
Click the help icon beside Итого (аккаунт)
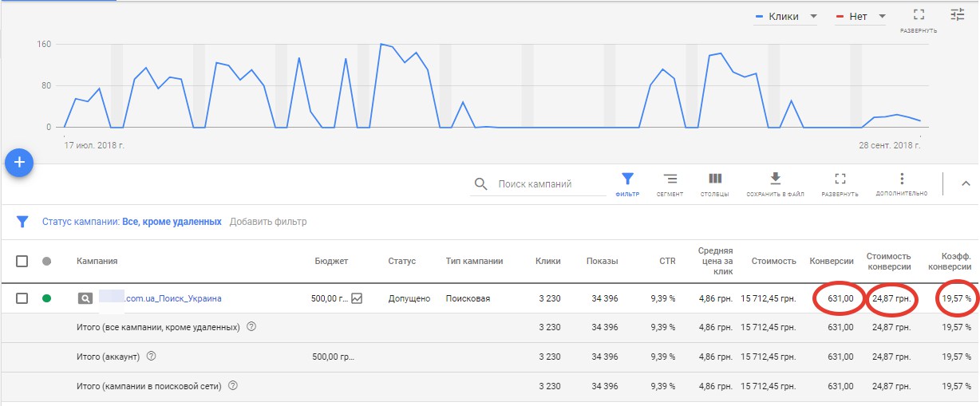click(151, 357)
